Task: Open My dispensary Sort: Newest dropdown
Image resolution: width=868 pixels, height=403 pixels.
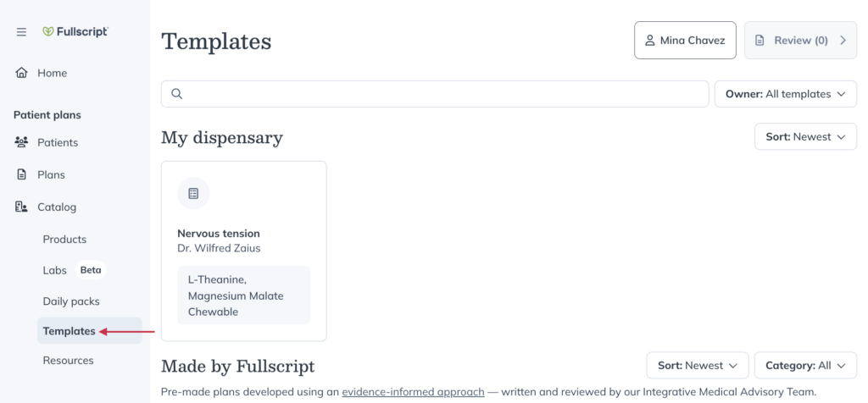Action: point(805,136)
